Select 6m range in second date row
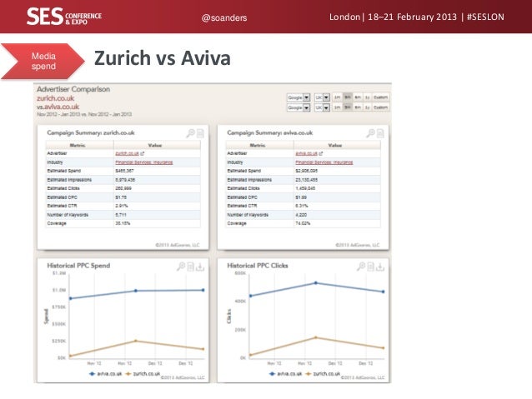The height and width of the screenshot is (399, 532). pyautogui.click(x=358, y=107)
